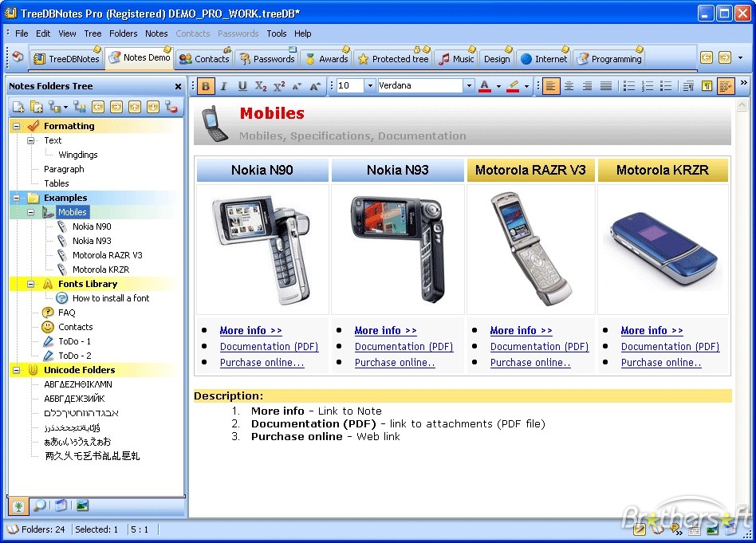The height and width of the screenshot is (543, 756).
Task: Move folder up in tree toolbar
Action: point(135,107)
